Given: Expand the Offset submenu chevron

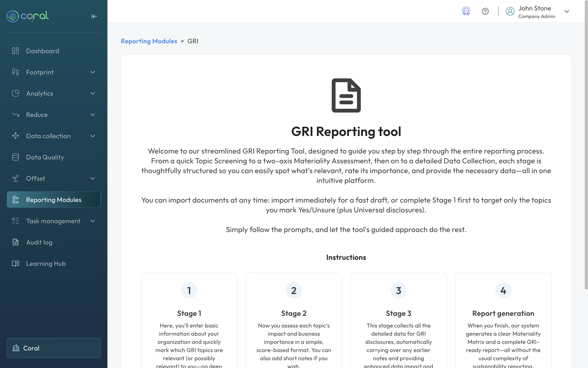Looking at the screenshot, I should 92,178.
